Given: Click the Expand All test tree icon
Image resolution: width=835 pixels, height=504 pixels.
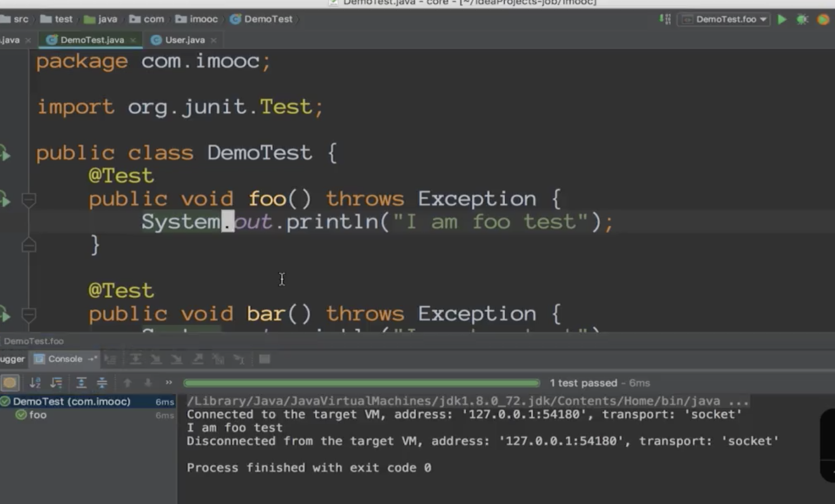Looking at the screenshot, I should [x=81, y=383].
